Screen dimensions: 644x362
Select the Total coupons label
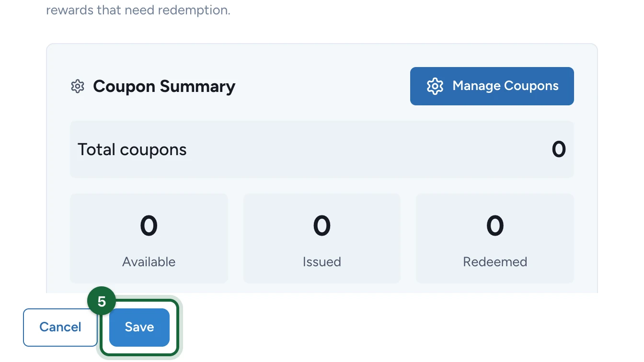(x=132, y=149)
